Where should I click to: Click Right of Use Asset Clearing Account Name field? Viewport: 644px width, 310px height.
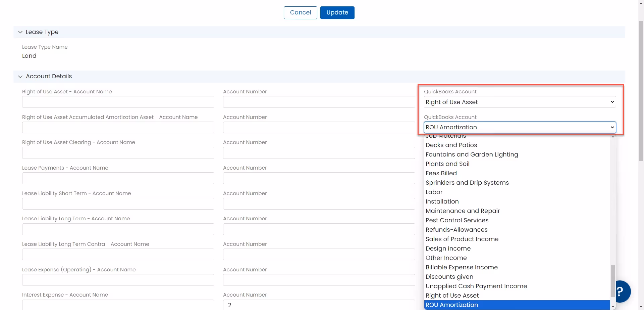118,153
